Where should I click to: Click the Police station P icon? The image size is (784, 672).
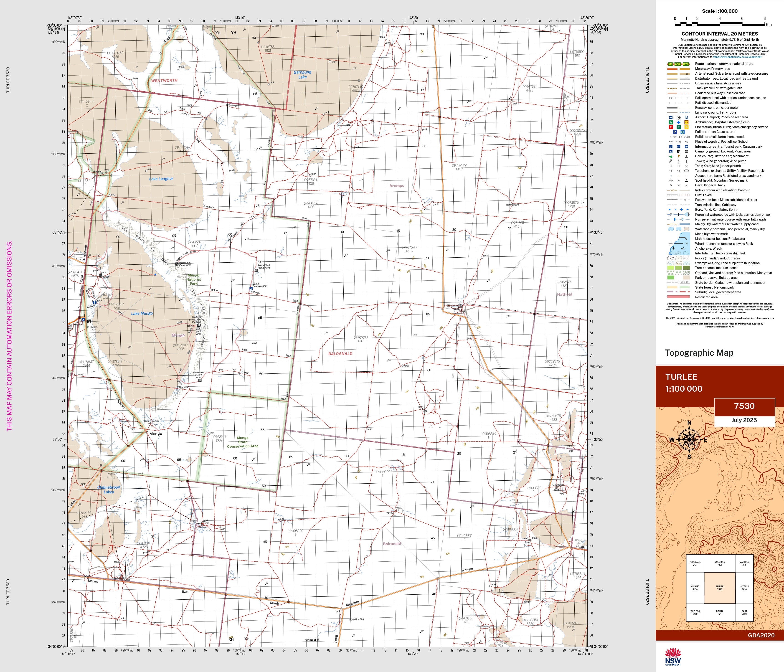[x=675, y=132]
